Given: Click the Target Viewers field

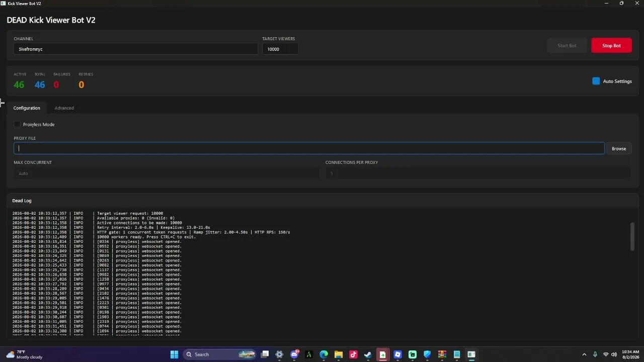Looking at the screenshot, I should tap(280, 49).
